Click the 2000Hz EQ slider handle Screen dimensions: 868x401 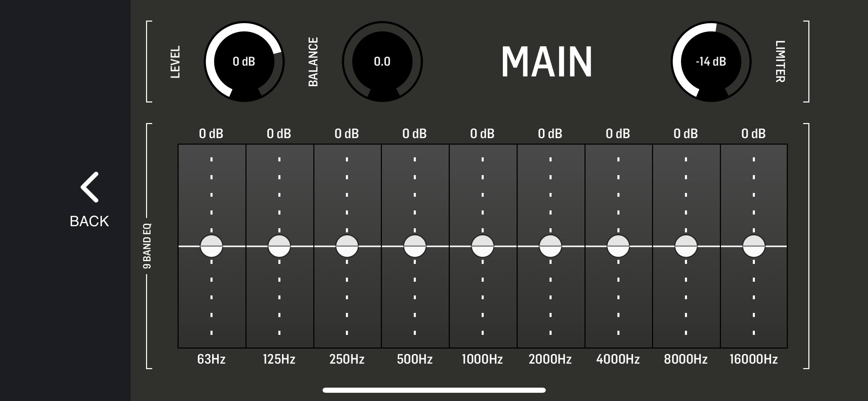coord(550,246)
